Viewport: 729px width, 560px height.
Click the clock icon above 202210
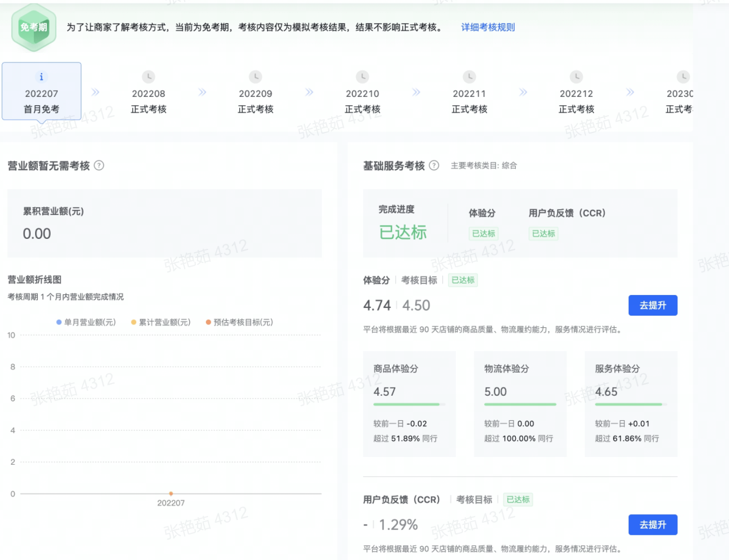click(362, 77)
